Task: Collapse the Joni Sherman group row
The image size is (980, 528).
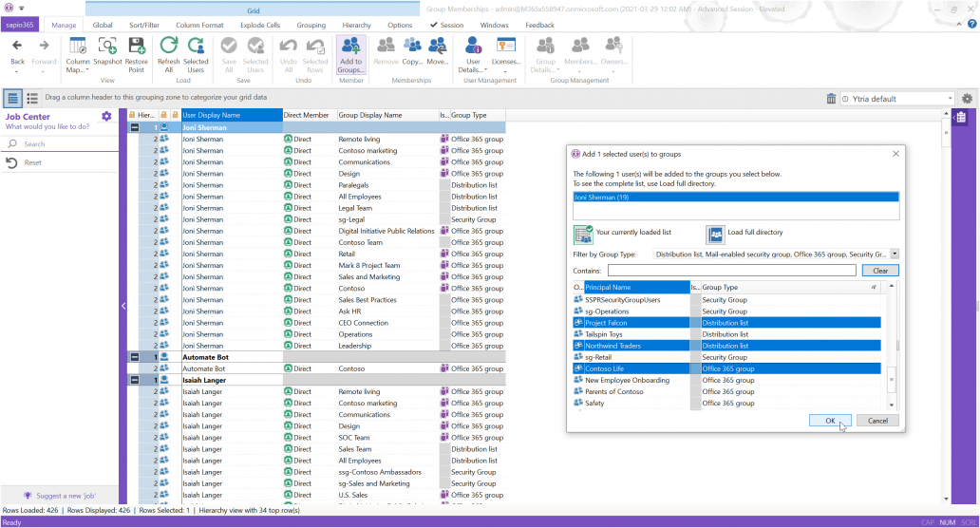Action: pos(135,127)
